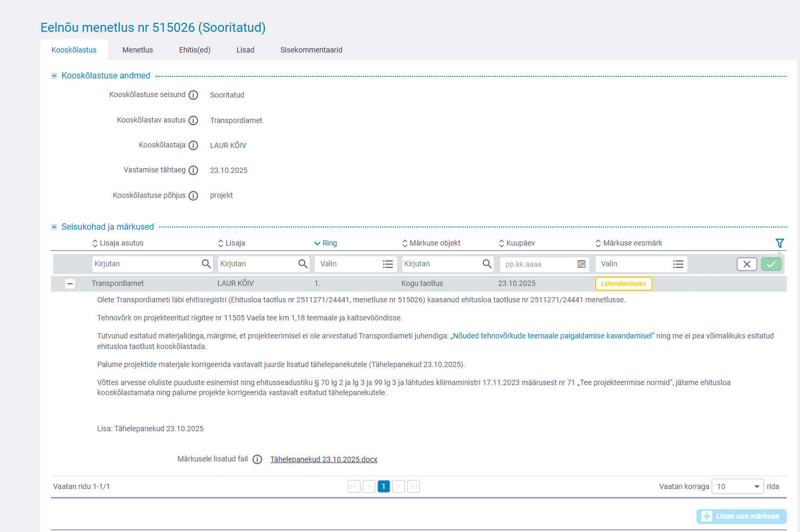This screenshot has width=800, height=532.
Task: Click Lisan uue märkuse button
Action: (x=741, y=516)
